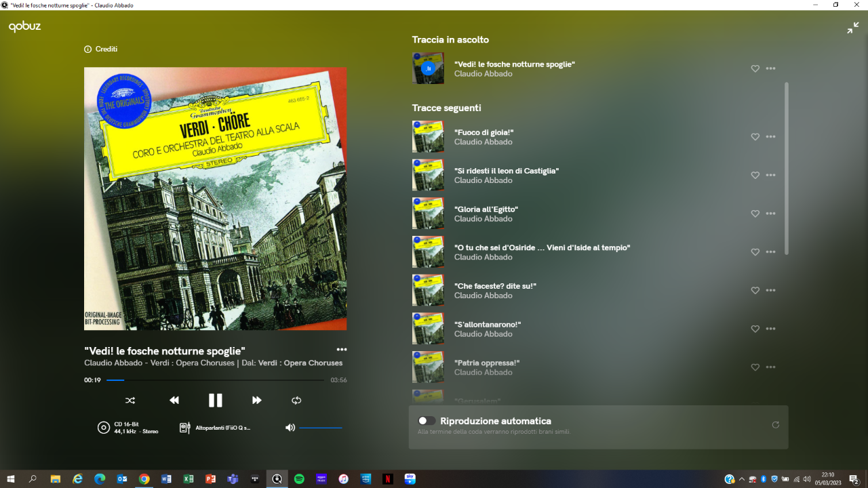The image size is (868, 488).
Task: Play "Si ridesti il leon di Castiglia"
Action: (x=507, y=171)
